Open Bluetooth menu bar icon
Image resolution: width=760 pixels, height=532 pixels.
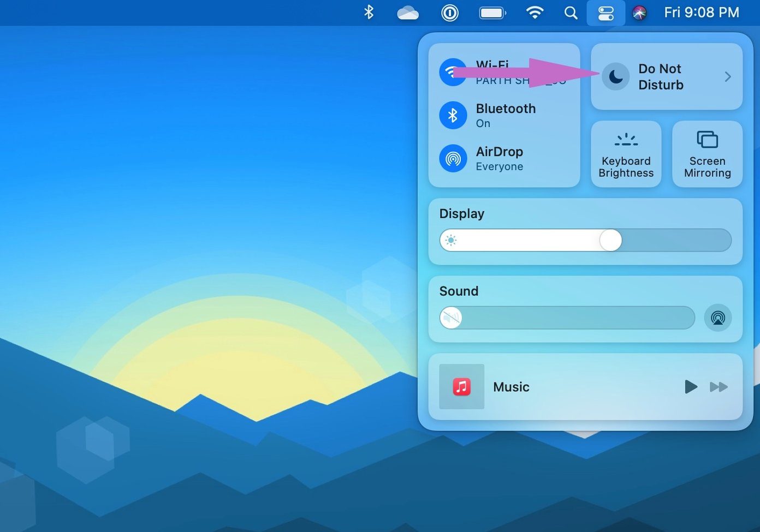click(369, 12)
